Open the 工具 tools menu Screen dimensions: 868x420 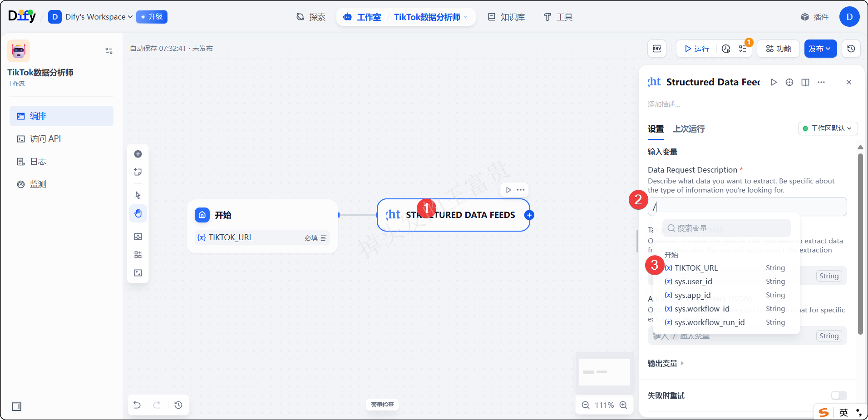coord(558,17)
